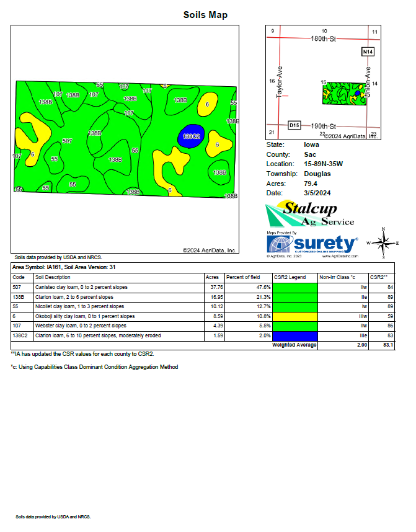Screen dimensions: 416x532
Task: Click the 37.76 acres value
Action: pyautogui.click(x=217, y=287)
